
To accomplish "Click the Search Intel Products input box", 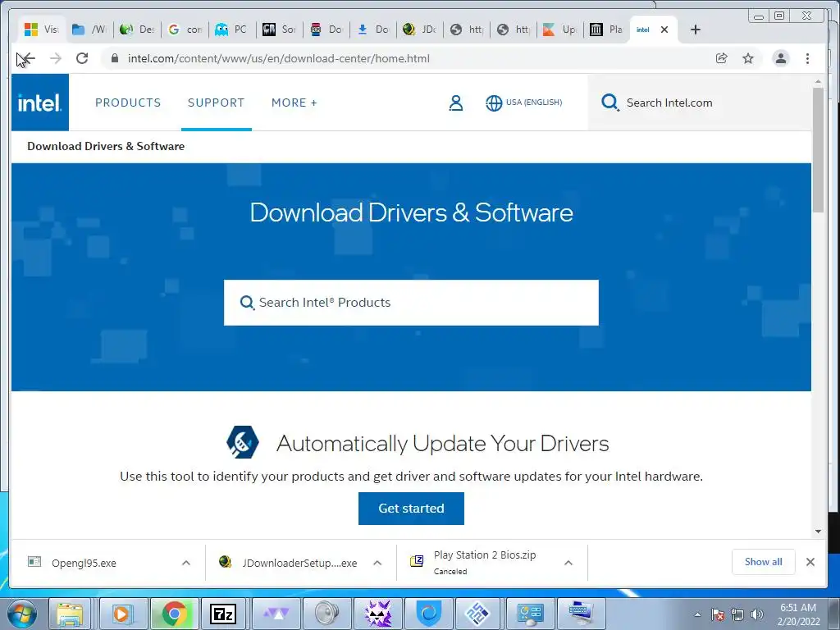I will pyautogui.click(x=411, y=303).
